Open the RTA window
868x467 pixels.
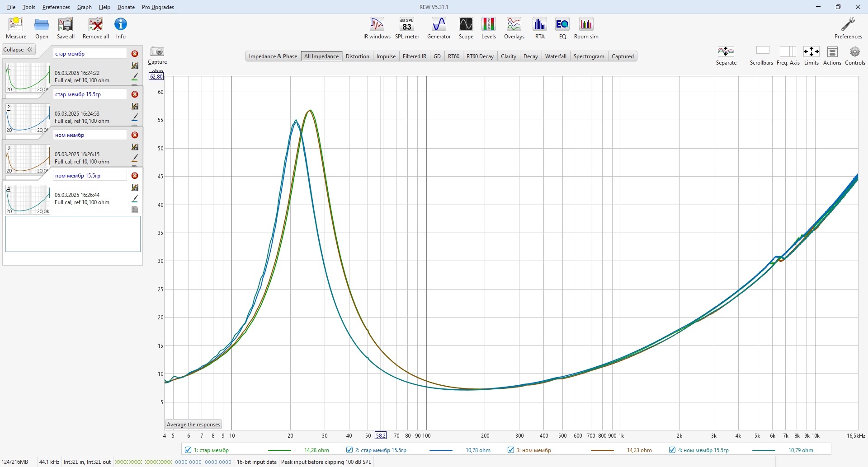[540, 28]
